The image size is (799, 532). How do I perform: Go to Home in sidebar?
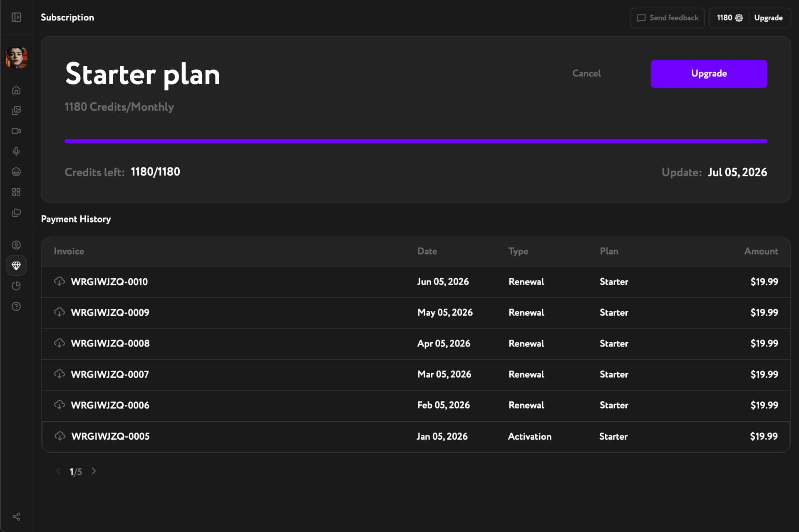click(16, 90)
